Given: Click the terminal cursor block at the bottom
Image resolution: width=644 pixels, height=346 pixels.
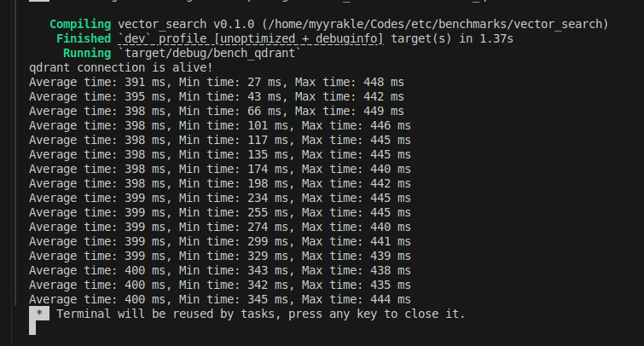Looking at the screenshot, I should pos(32,328).
